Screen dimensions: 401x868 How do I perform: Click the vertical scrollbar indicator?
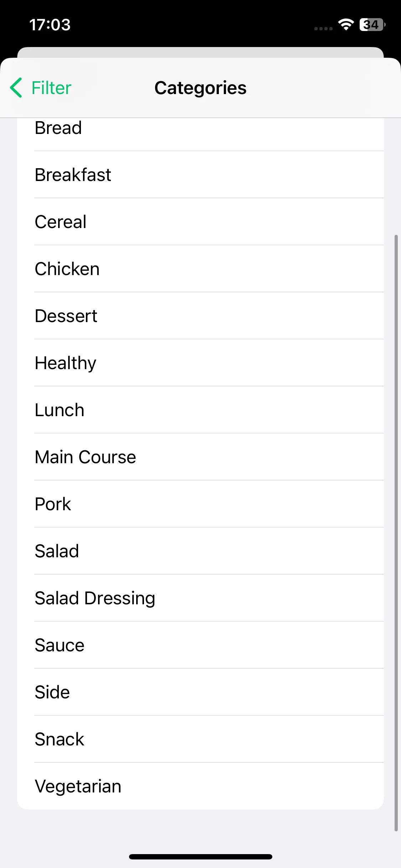point(396,533)
